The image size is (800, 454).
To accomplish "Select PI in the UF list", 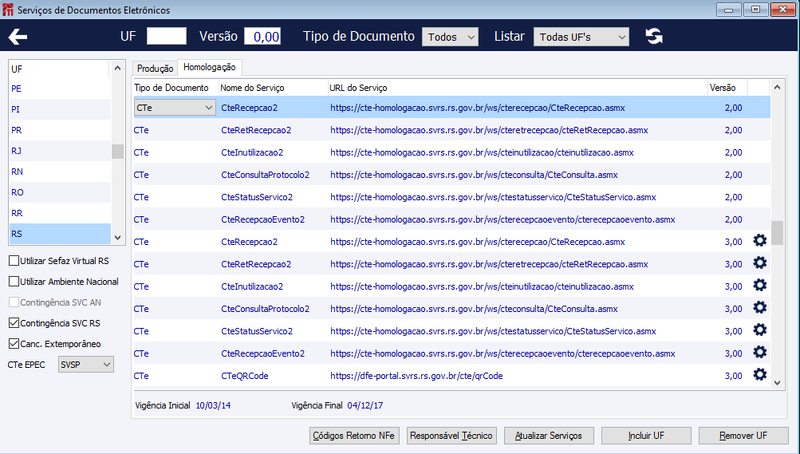I will coord(60,109).
